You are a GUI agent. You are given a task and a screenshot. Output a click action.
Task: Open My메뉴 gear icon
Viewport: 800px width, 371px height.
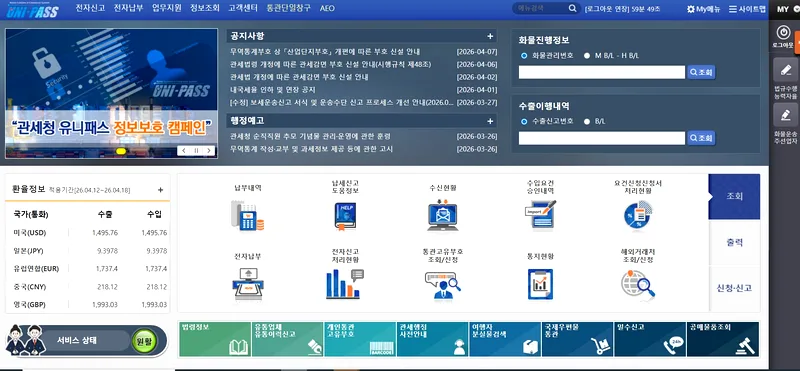pos(691,9)
